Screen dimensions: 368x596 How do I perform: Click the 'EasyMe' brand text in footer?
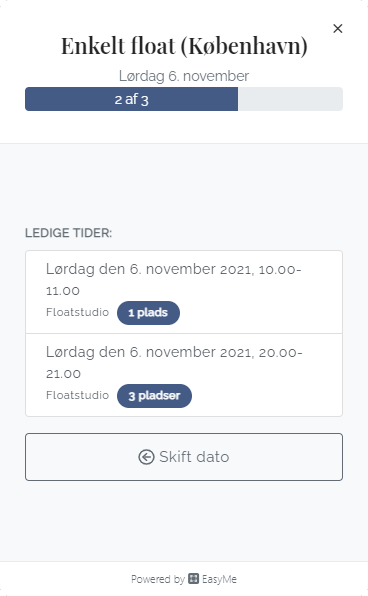pyautogui.click(x=219, y=579)
